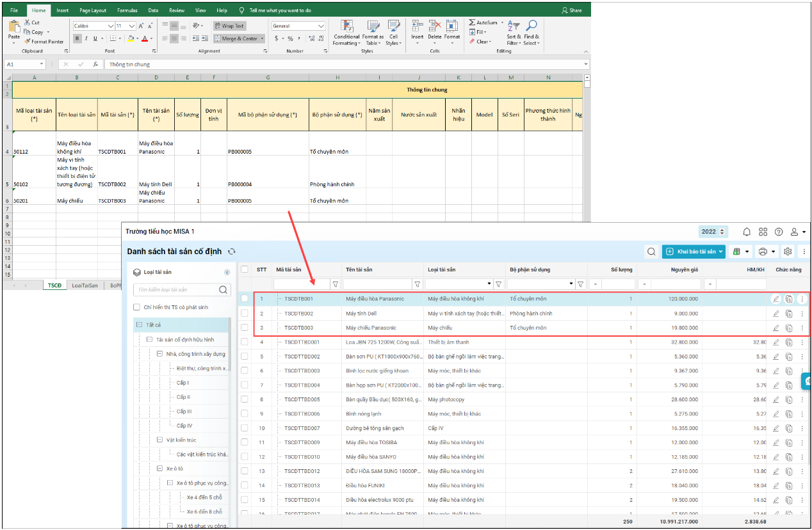812x530 pixels.
Task: Open the year 2022 selector
Action: tap(713, 232)
